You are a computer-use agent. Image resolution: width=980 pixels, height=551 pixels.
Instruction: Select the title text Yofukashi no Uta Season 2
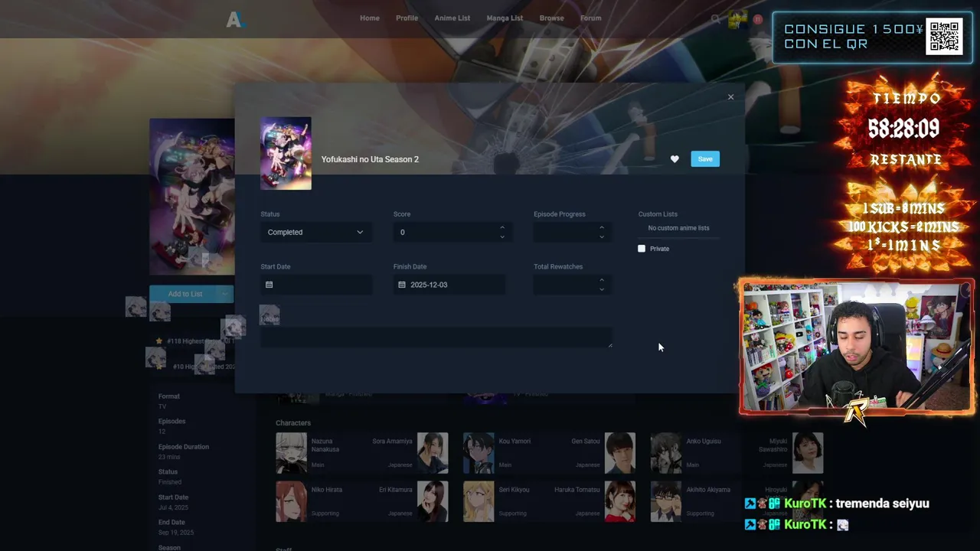pos(370,159)
